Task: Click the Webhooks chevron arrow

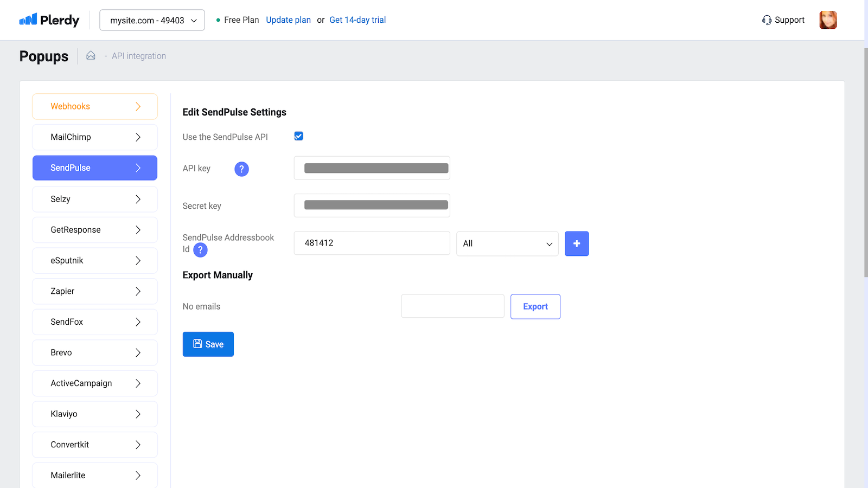Action: (138, 106)
